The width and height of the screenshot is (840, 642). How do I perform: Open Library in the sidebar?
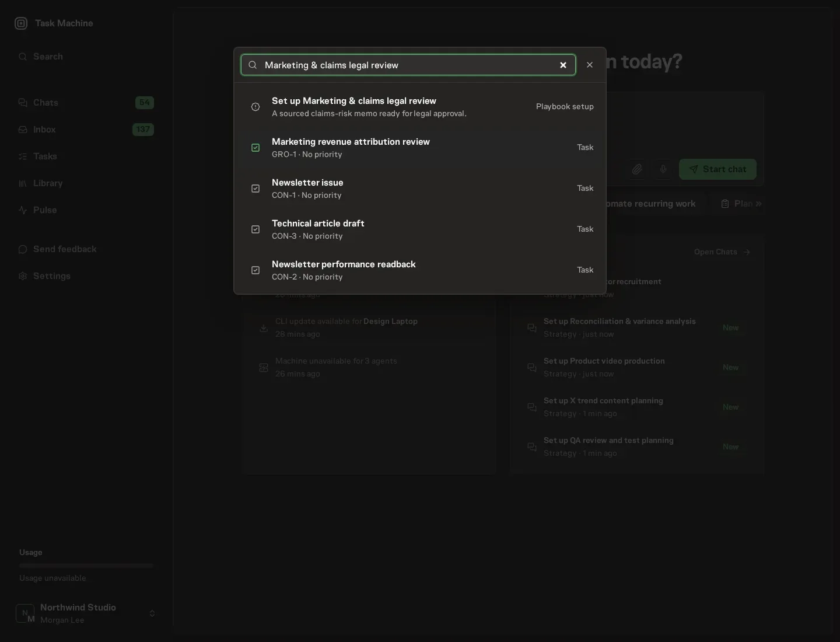coord(86,183)
